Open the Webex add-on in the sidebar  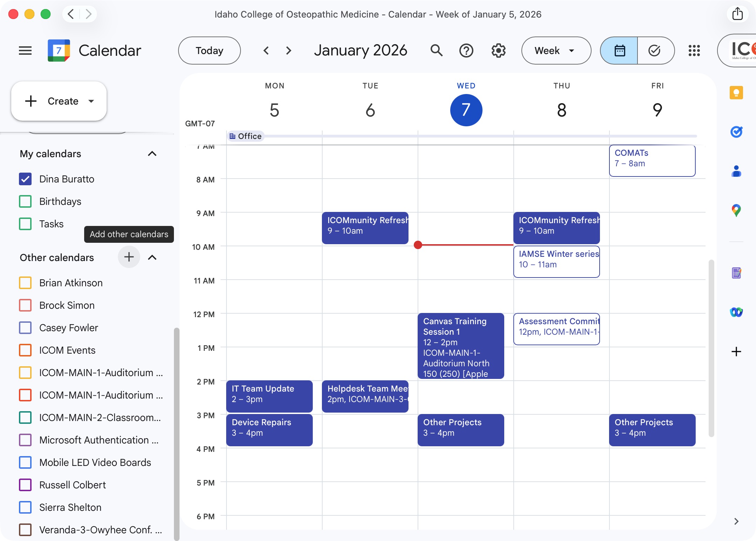pyautogui.click(x=737, y=313)
